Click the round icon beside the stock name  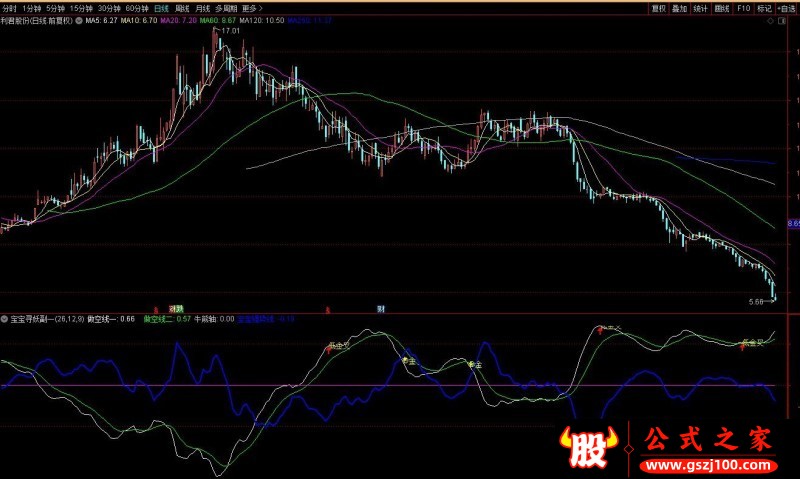[79, 20]
